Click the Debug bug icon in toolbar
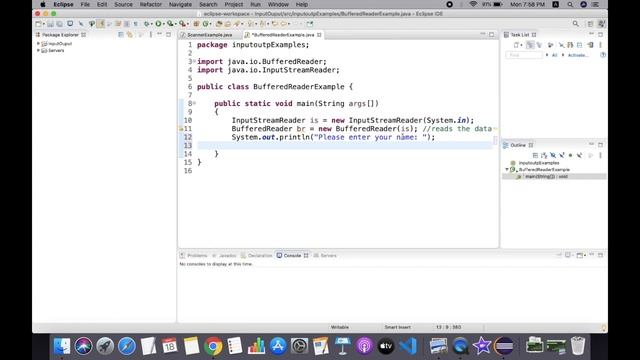The height and width of the screenshot is (360, 640). coord(147,24)
